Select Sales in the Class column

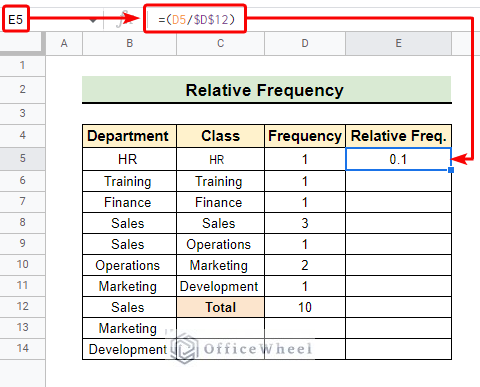click(220, 223)
